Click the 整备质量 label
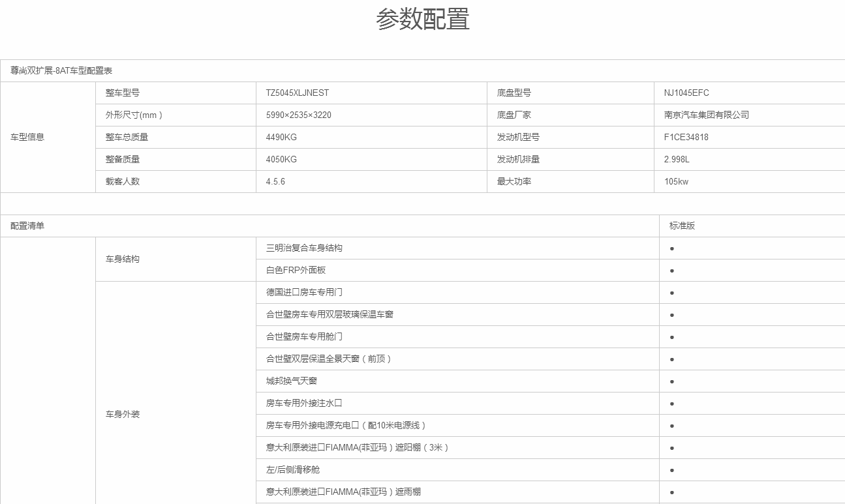Image resolution: width=845 pixels, height=504 pixels. (x=123, y=159)
